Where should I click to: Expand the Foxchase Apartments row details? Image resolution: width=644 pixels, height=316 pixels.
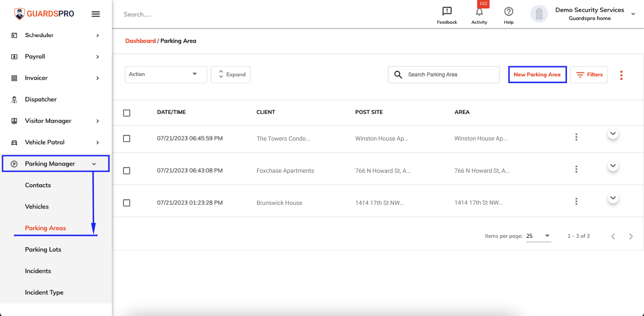(613, 166)
